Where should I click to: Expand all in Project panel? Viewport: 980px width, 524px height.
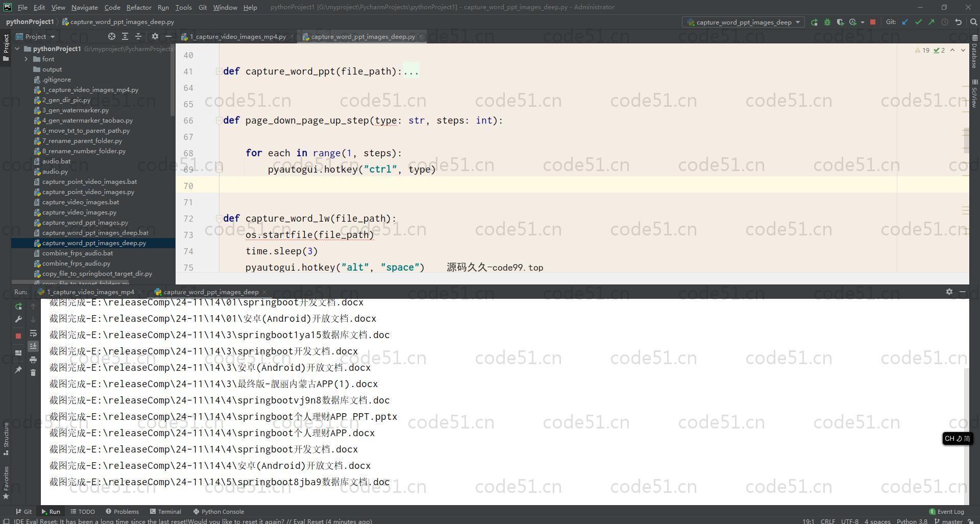(125, 36)
